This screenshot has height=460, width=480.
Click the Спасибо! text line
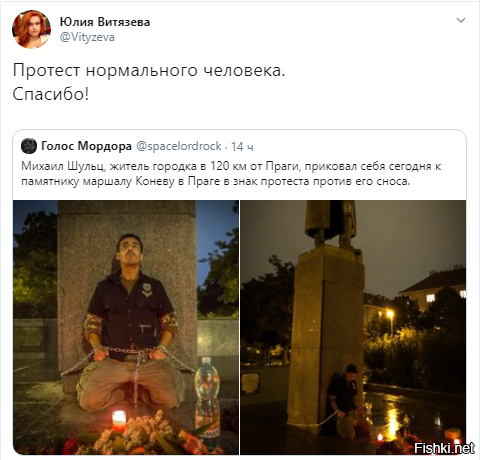(51, 94)
